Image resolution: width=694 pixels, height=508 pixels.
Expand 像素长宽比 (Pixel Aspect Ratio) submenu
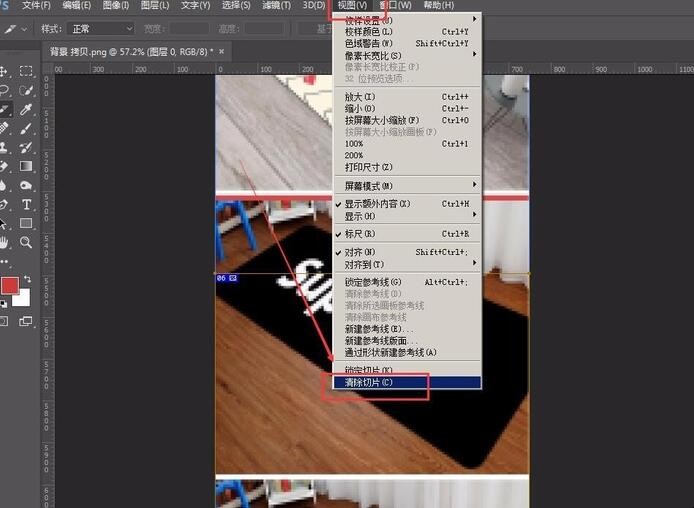(x=407, y=55)
